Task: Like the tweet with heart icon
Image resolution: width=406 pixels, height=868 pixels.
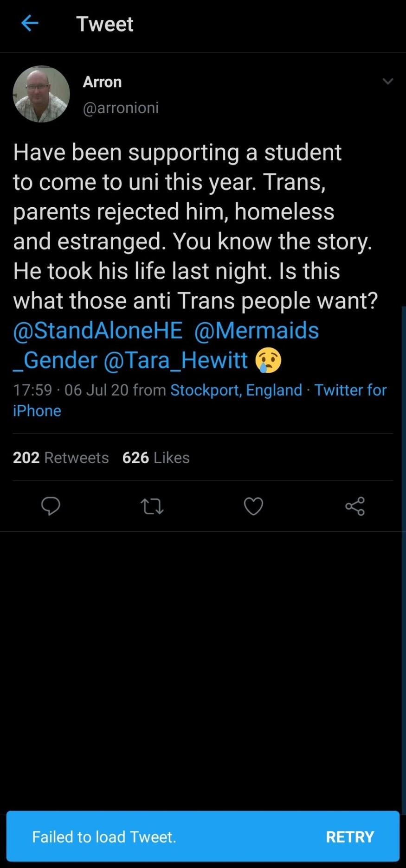Action: point(253,506)
